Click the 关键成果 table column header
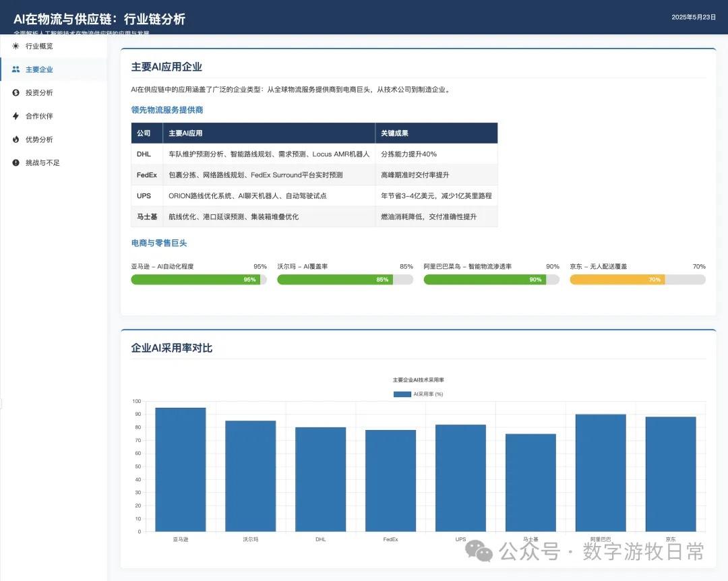This screenshot has width=728, height=581. pyautogui.click(x=394, y=133)
